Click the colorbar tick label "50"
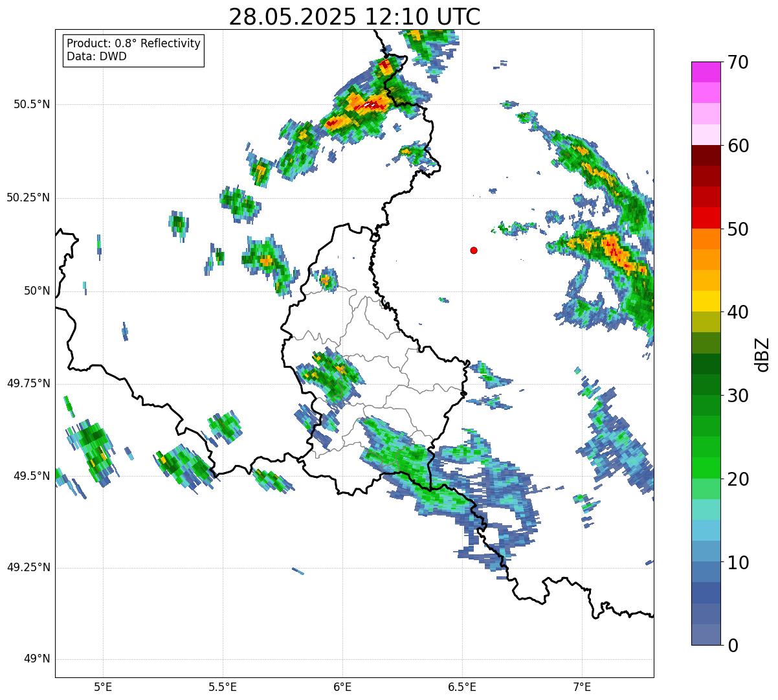Screen dimensions: 778x700 [737, 229]
